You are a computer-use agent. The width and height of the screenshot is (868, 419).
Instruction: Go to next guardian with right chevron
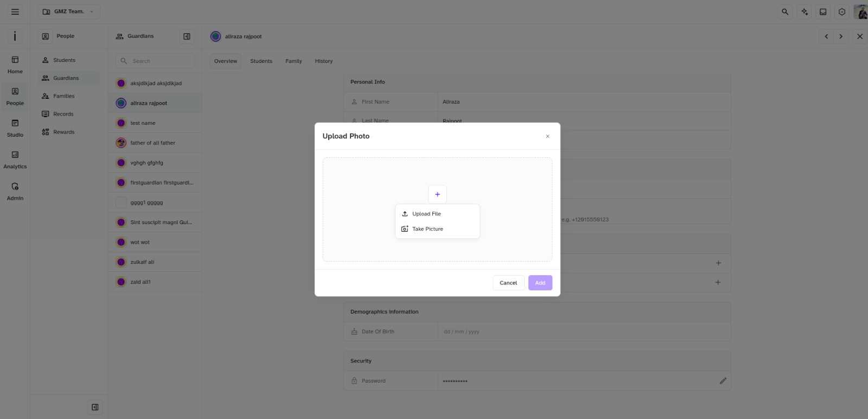coord(841,36)
